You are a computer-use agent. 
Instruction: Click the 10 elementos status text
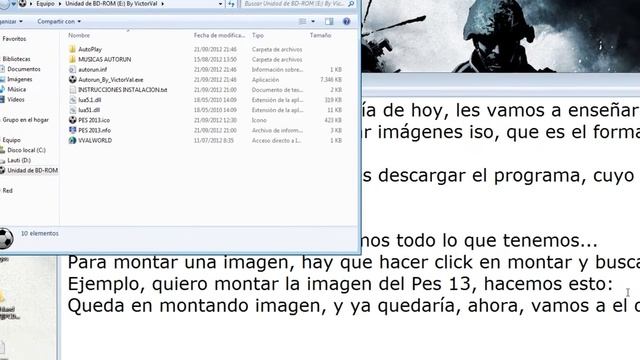coord(40,233)
